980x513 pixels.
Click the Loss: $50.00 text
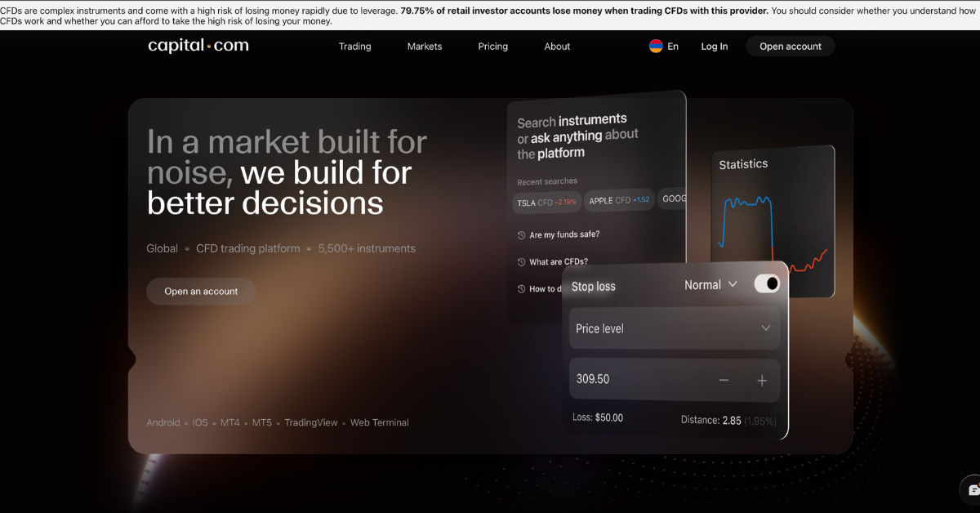tap(598, 418)
